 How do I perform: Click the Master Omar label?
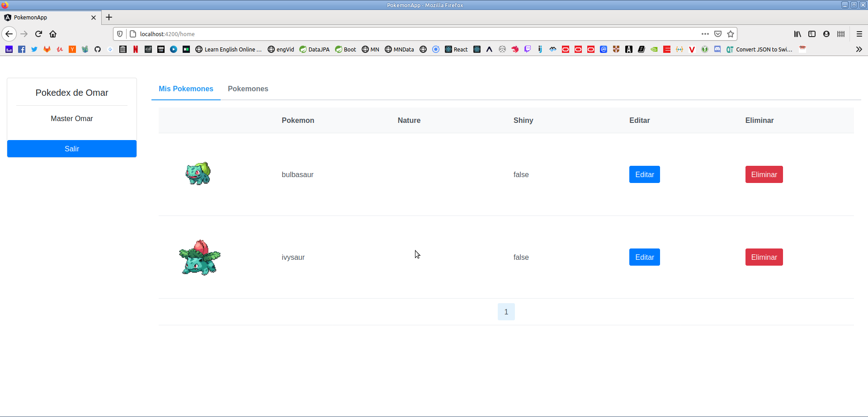72,118
